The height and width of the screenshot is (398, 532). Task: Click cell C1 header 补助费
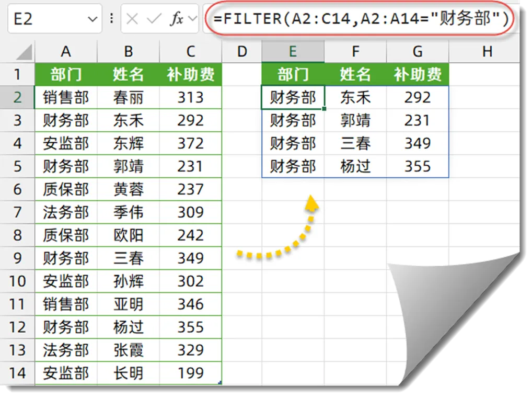point(190,74)
